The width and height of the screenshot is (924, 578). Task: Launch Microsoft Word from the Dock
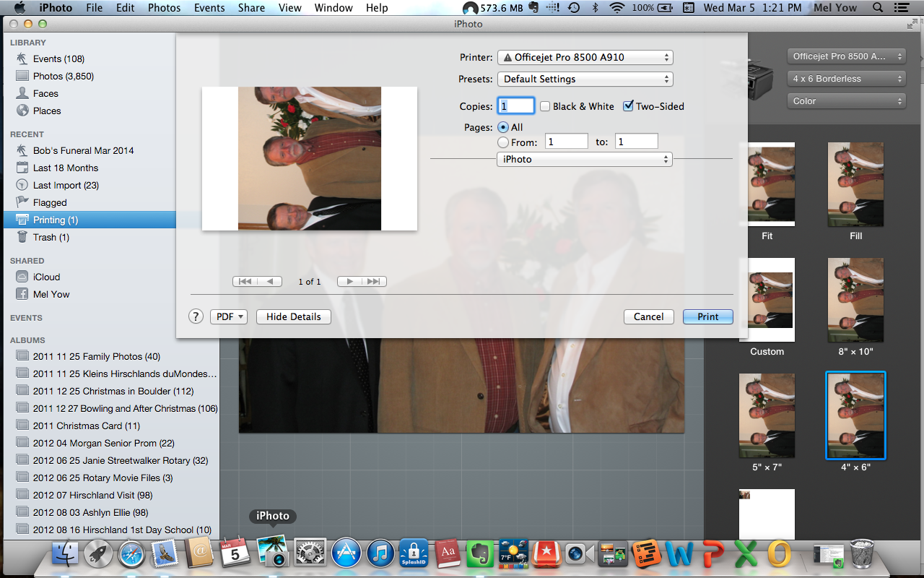pos(680,555)
